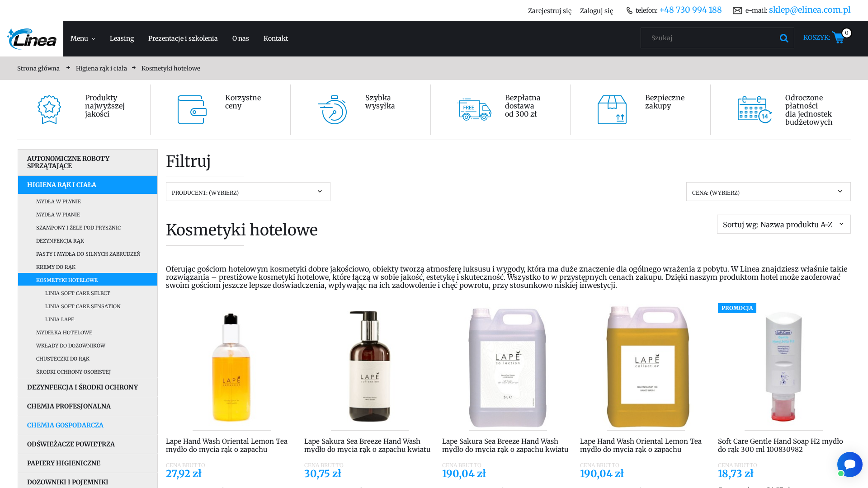Image resolution: width=868 pixels, height=488 pixels.
Task: Open the Producent filter dropdown
Action: click(248, 192)
